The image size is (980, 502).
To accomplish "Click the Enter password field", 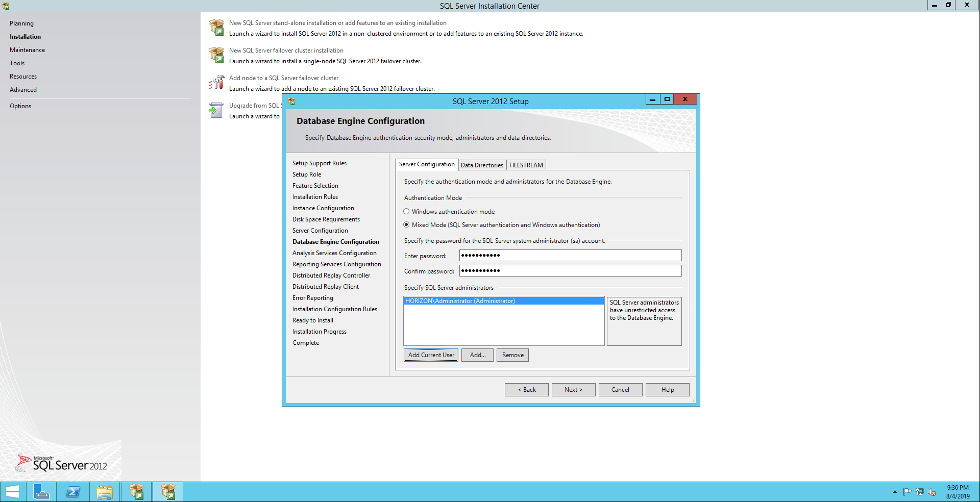I will pyautogui.click(x=570, y=256).
